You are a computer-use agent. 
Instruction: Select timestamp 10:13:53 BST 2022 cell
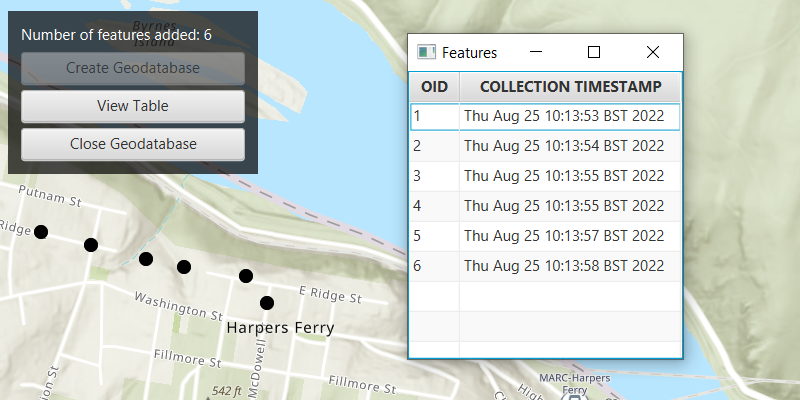click(570, 116)
